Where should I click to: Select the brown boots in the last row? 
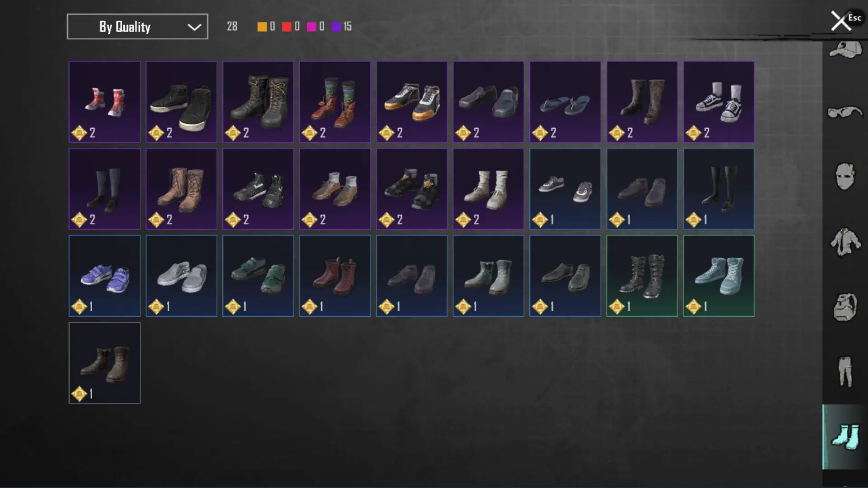pyautogui.click(x=104, y=363)
